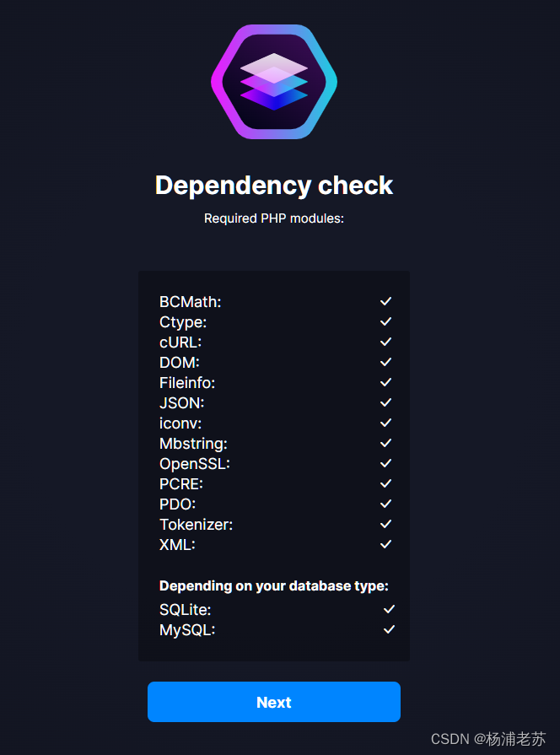This screenshot has width=560, height=755.
Task: Click the checkmark next to BCMath
Action: click(x=385, y=301)
